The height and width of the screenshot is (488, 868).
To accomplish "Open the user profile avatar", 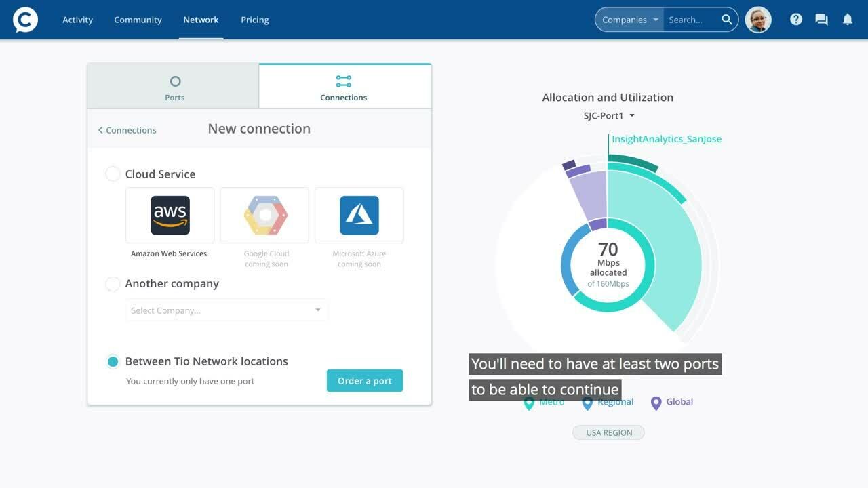I will [x=758, y=20].
